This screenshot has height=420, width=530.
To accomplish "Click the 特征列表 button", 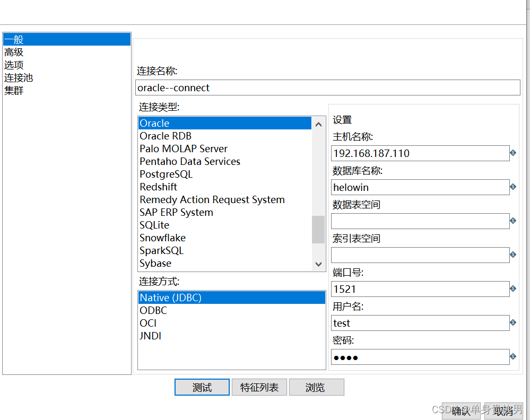I will [259, 387].
